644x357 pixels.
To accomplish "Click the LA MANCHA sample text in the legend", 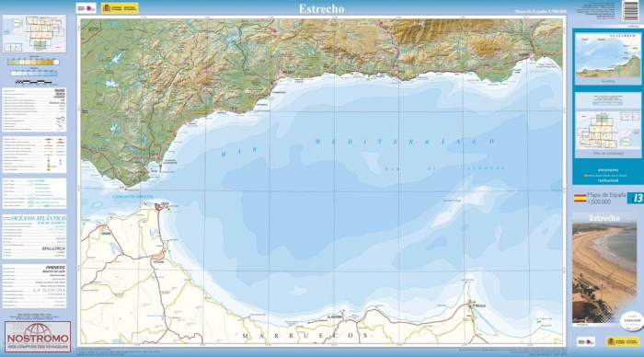I will (x=49, y=290).
